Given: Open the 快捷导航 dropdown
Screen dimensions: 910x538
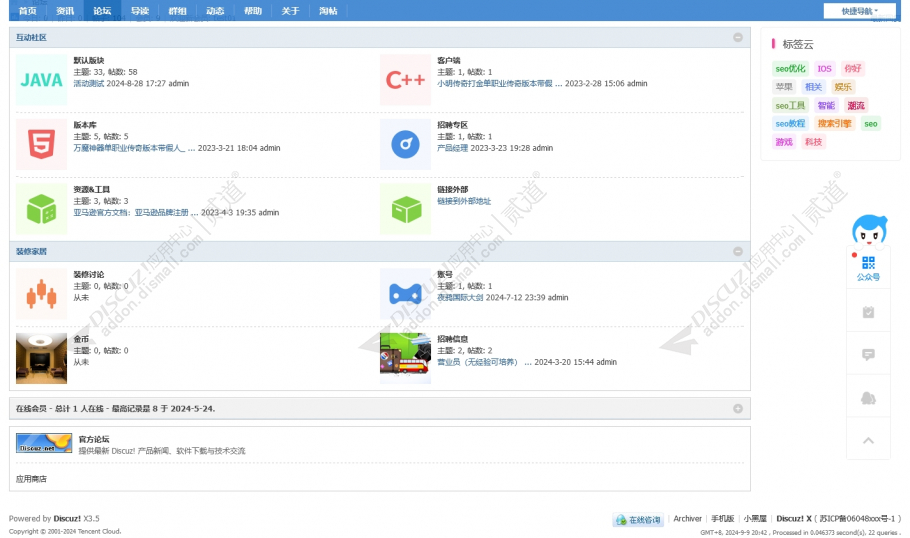Looking at the screenshot, I should click(860, 11).
